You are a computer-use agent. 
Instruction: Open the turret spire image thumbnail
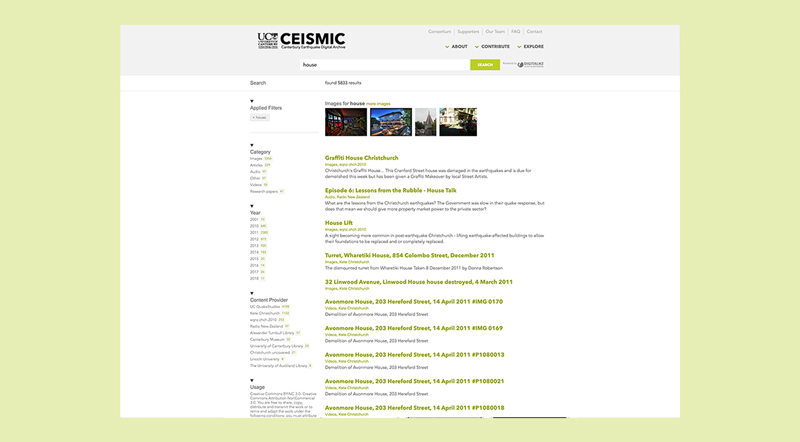[426, 122]
